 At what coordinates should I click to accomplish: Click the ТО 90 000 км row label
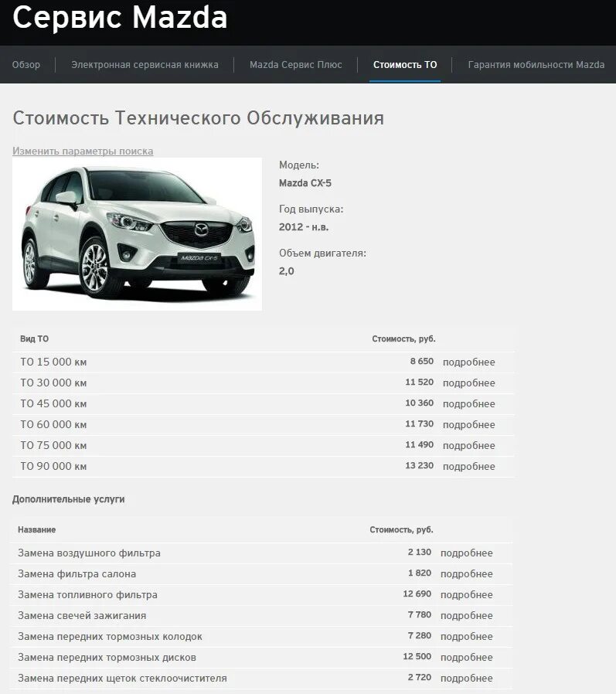point(53,466)
